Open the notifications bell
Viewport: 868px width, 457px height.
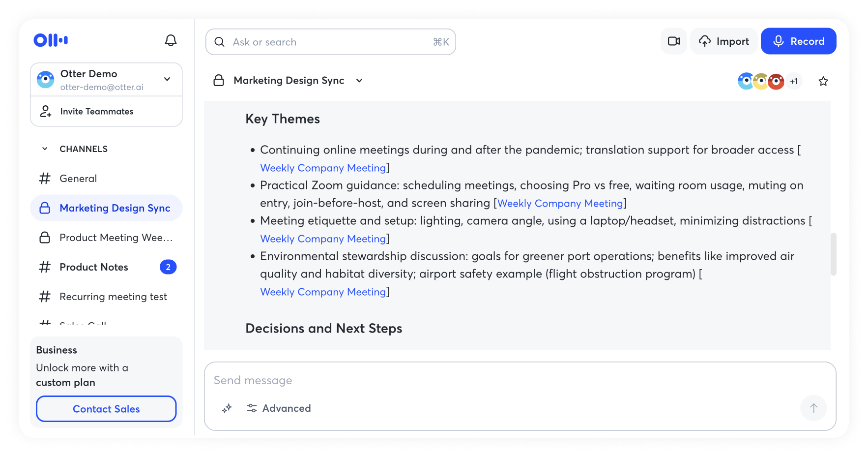(x=171, y=40)
